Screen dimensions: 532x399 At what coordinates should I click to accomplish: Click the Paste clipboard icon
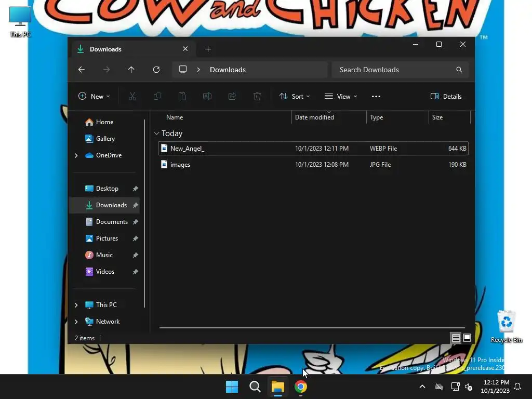182,96
